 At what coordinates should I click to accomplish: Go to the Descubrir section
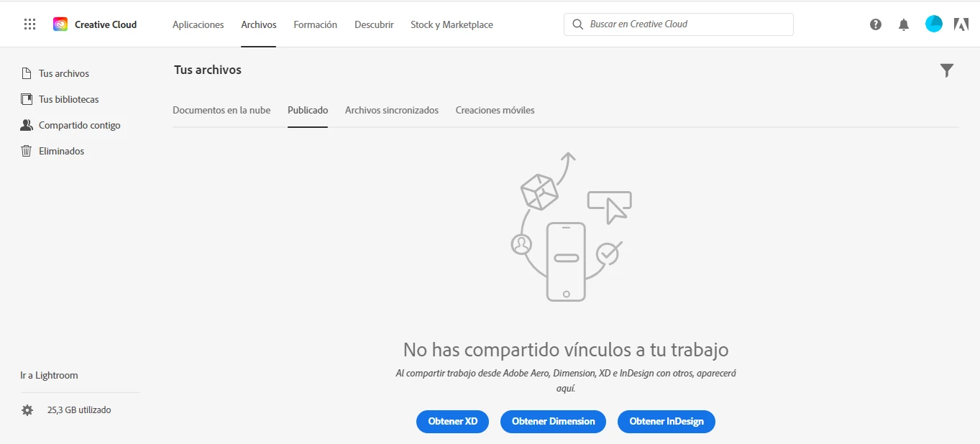374,24
